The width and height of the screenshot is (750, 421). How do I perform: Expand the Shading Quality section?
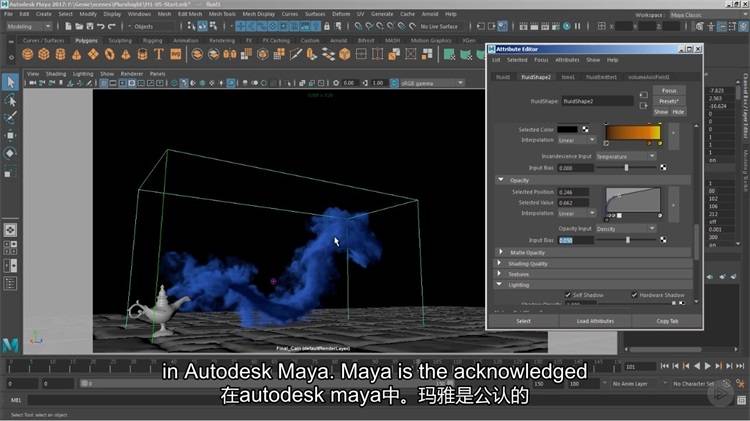click(x=499, y=263)
